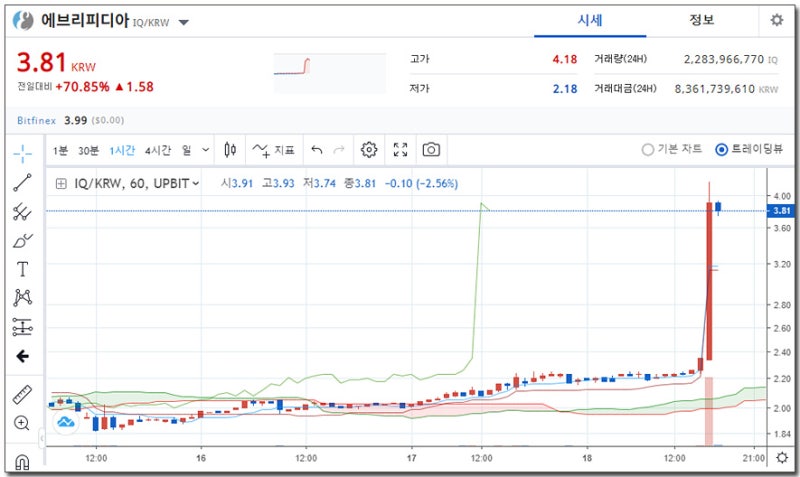This screenshot has width=800, height=477.
Task: Take a chart snapshot with camera icon
Action: click(431, 149)
